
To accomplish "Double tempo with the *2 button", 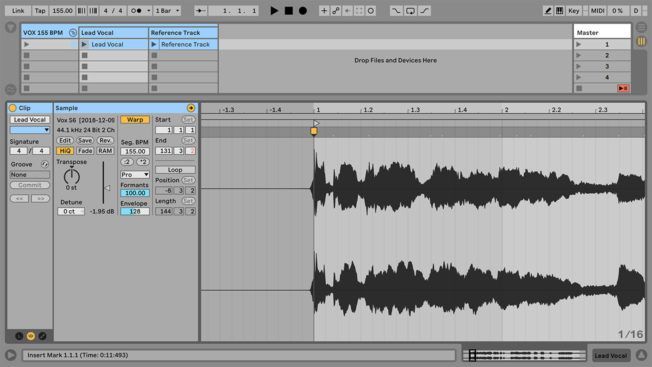I will (x=143, y=162).
